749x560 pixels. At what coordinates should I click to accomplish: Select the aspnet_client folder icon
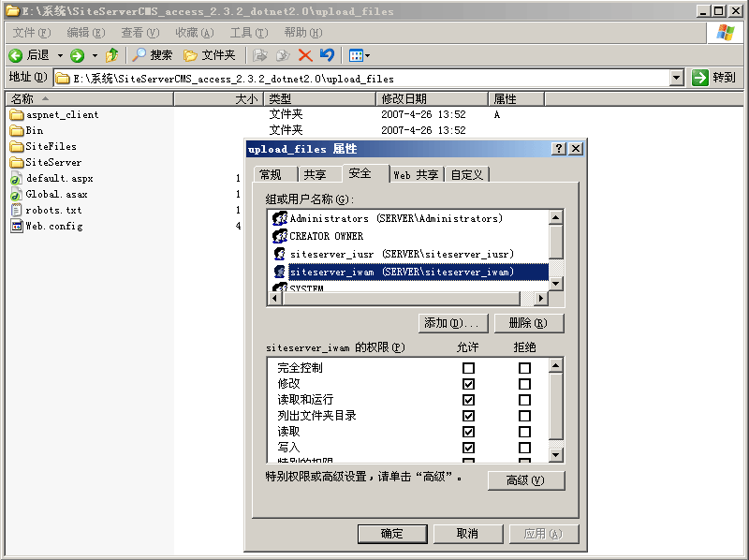(17, 114)
